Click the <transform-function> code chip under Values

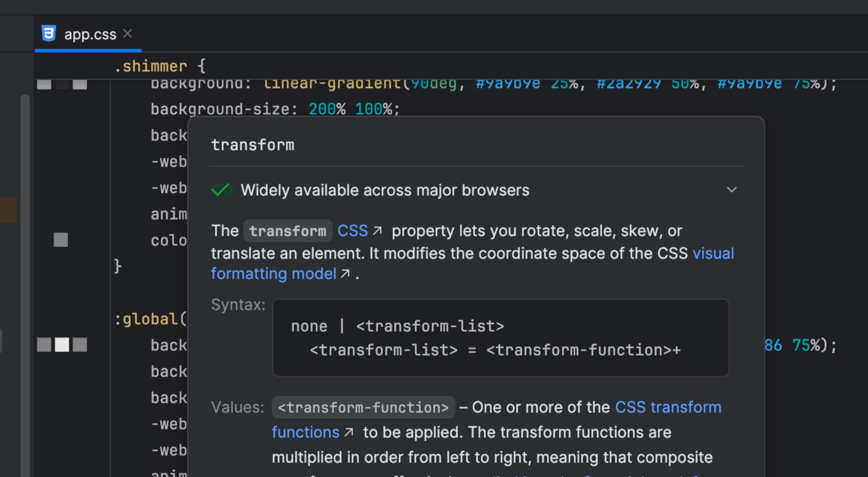(363, 407)
